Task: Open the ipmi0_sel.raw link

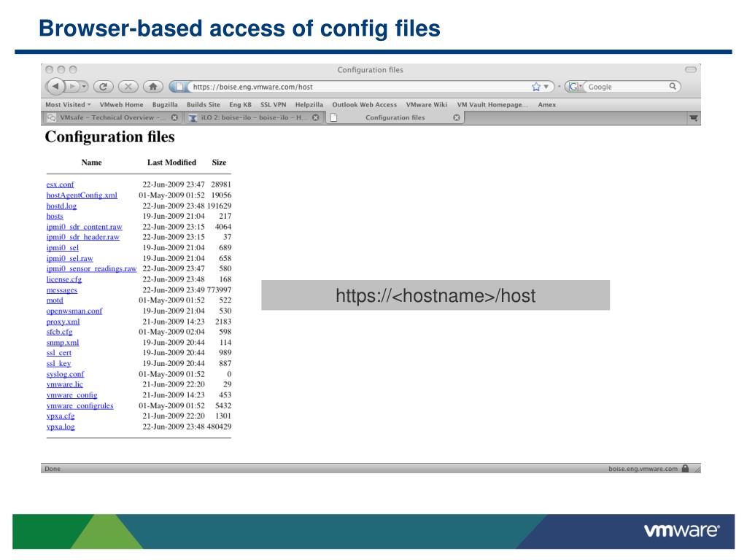Action: pyautogui.click(x=69, y=258)
